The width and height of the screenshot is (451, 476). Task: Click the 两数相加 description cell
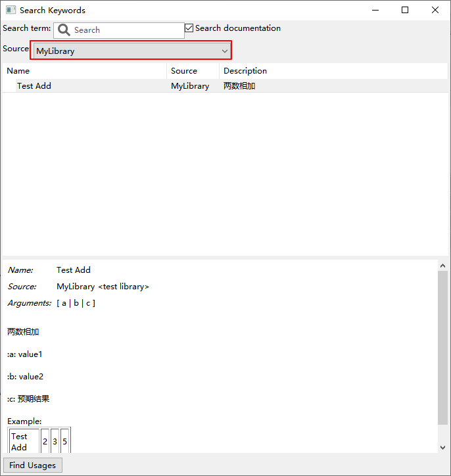pyautogui.click(x=239, y=86)
